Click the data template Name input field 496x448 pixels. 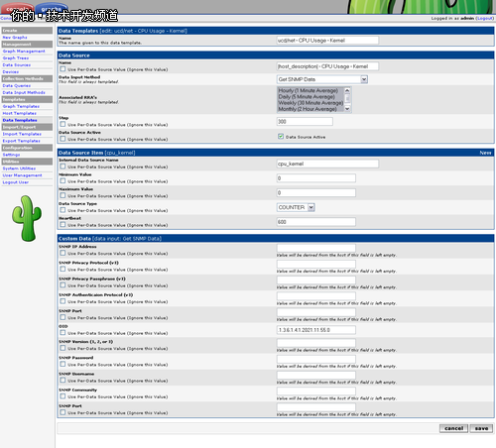coord(327,41)
